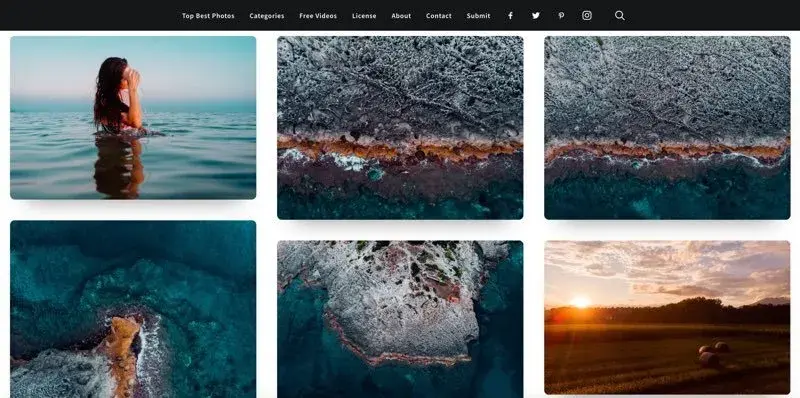Open aerial photo of gray rocky island
This screenshot has width=800, height=398.
click(x=400, y=319)
